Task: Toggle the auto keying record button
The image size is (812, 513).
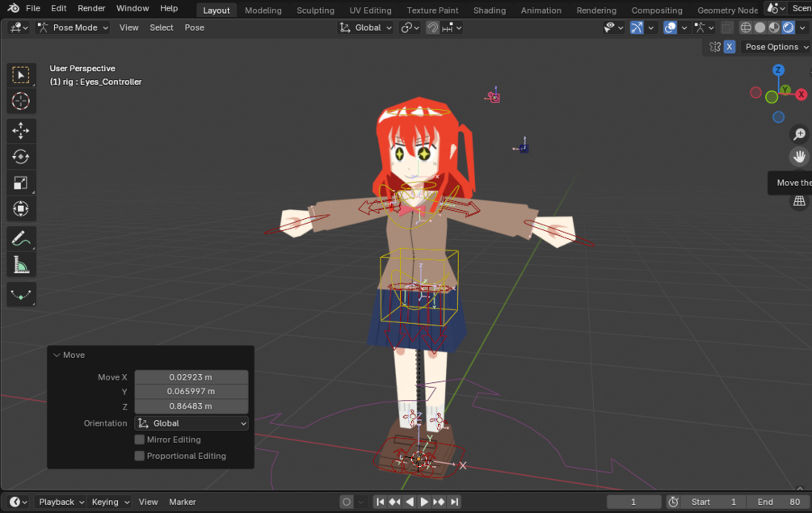Action: [x=347, y=502]
